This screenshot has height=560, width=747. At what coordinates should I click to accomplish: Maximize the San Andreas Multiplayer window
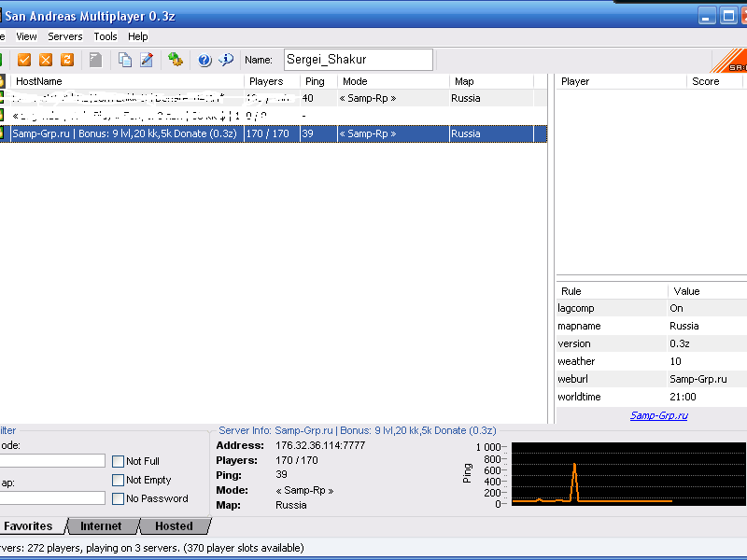tap(728, 16)
